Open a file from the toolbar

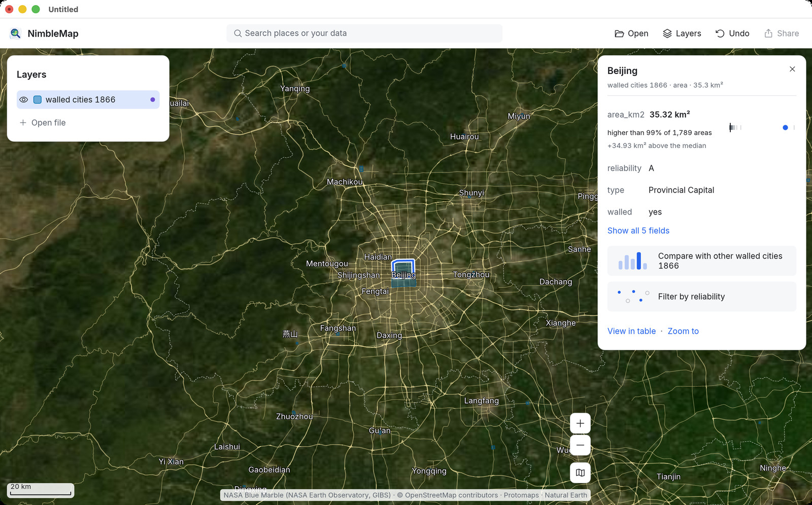coord(631,33)
